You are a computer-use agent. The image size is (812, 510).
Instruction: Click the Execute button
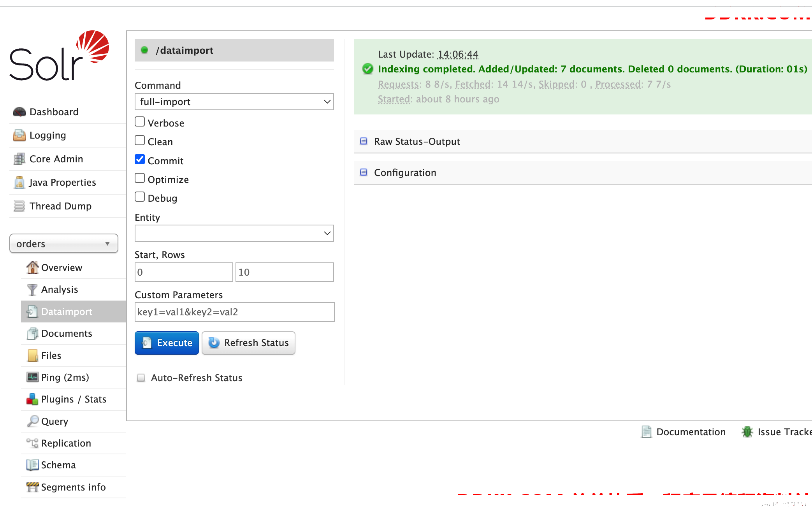click(167, 343)
